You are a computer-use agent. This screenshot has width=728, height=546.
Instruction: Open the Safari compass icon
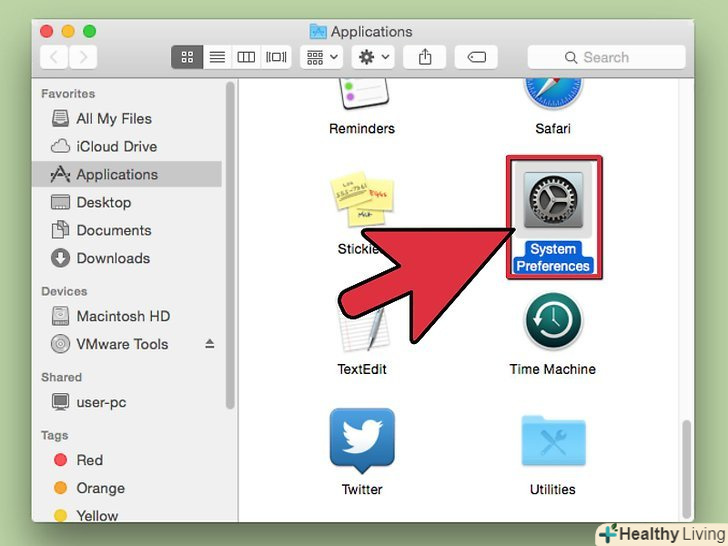(x=553, y=93)
